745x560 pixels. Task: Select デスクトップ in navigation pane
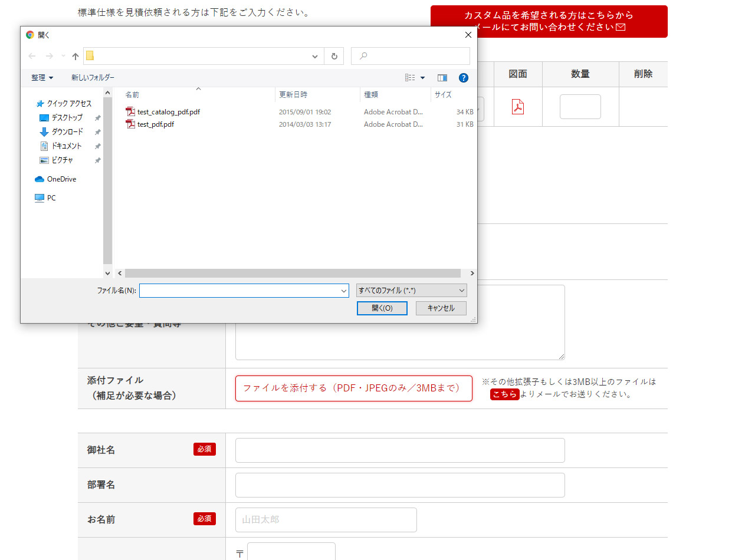pos(61,117)
